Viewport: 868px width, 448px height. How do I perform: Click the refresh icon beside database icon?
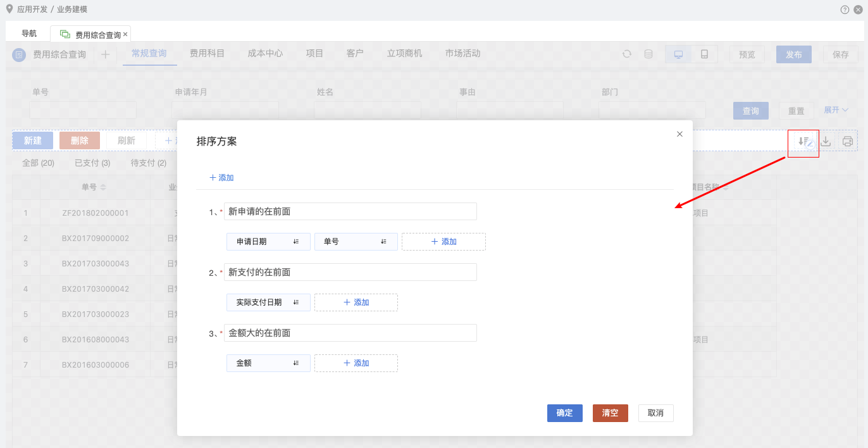[627, 54]
